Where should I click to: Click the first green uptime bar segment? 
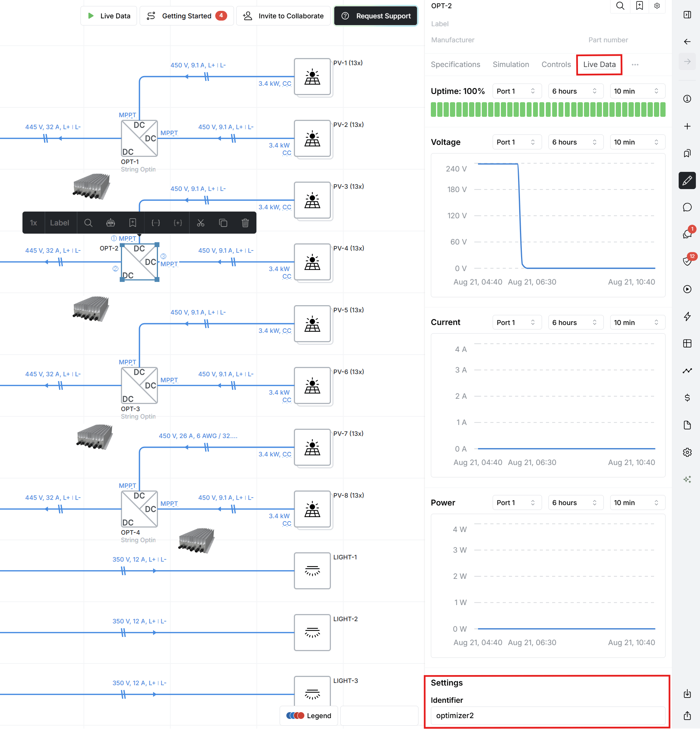coord(433,110)
